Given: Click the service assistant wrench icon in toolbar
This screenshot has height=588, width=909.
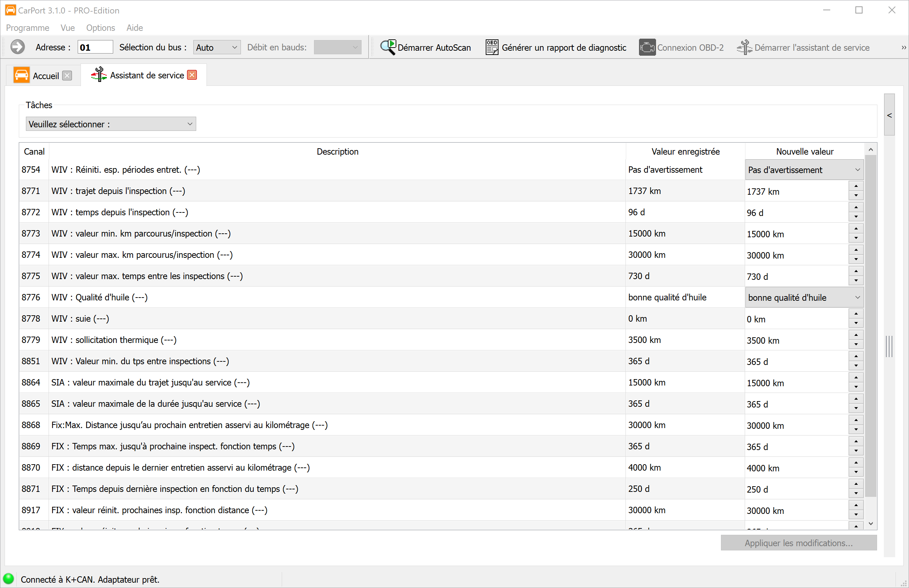Looking at the screenshot, I should coord(744,48).
